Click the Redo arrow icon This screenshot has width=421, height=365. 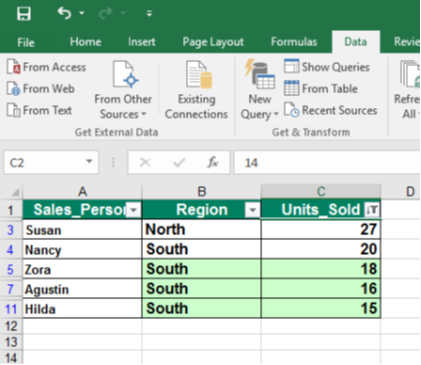click(106, 13)
